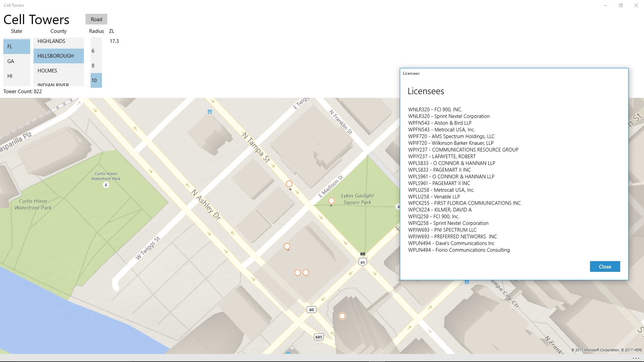Click transit stop icon near top of map
Image resolution: width=644 pixels, height=362 pixels.
[210, 112]
